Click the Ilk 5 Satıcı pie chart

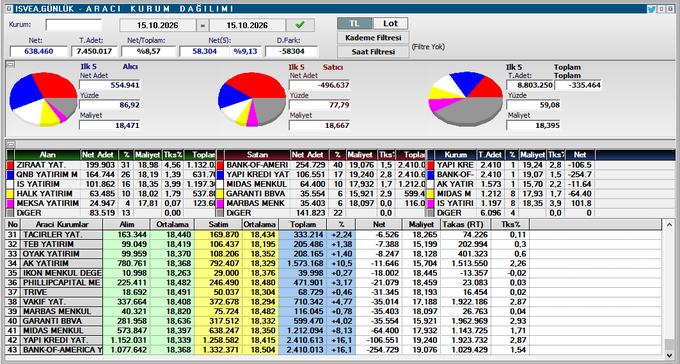(x=252, y=99)
